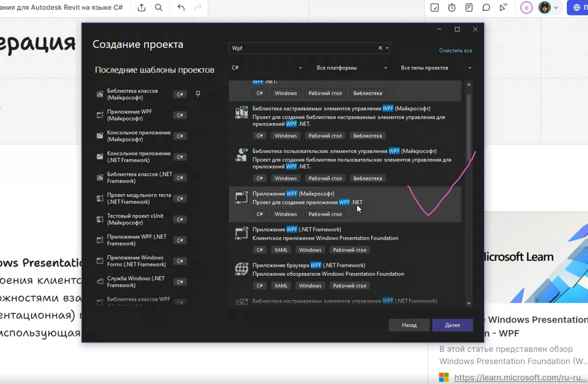Click XAML tag under 'Приложение браузера WPF'
Image resolution: width=588 pixels, height=384 pixels.
(281, 285)
